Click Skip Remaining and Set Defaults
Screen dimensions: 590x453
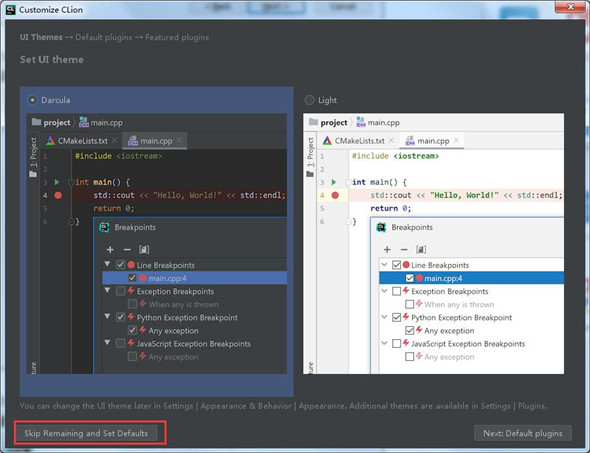pyautogui.click(x=86, y=433)
